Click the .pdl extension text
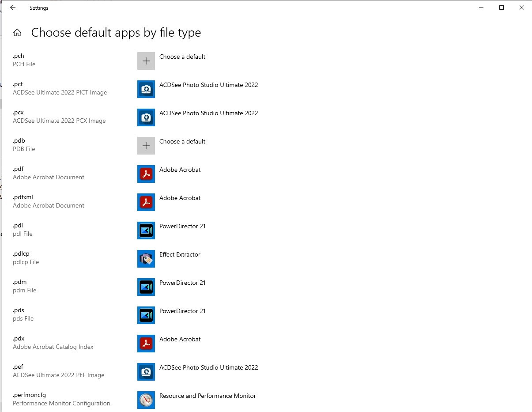The width and height of the screenshot is (532, 412). [x=18, y=225]
